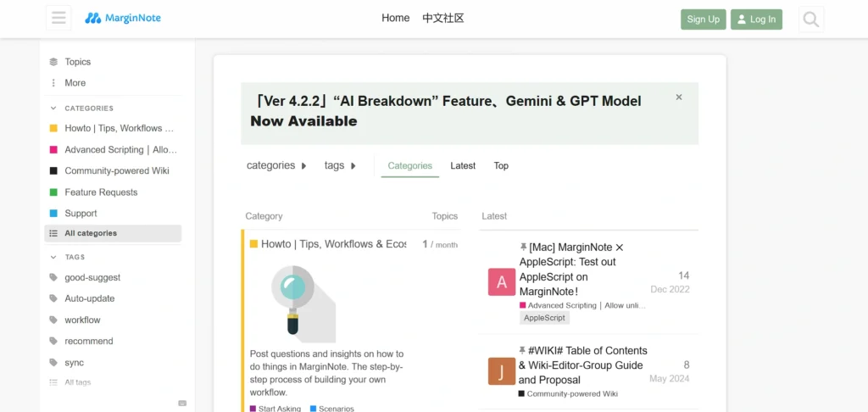Open the More sidebar menu
Viewport: 868px width, 412px height.
(x=75, y=83)
